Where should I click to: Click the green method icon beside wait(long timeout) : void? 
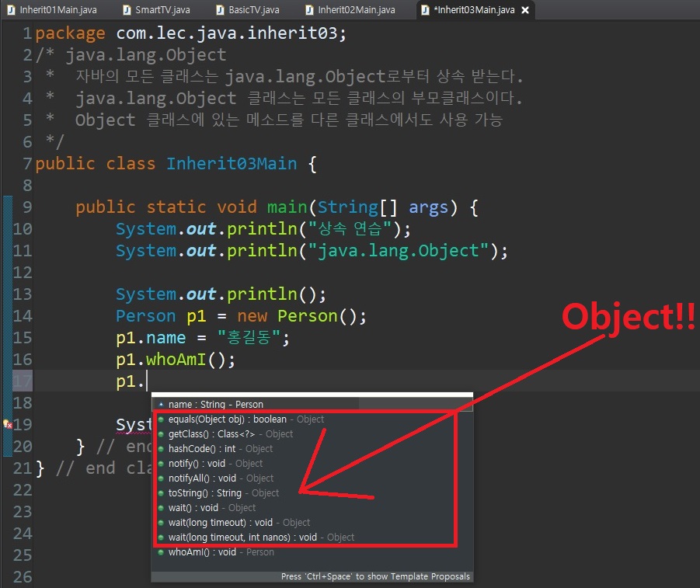click(161, 523)
